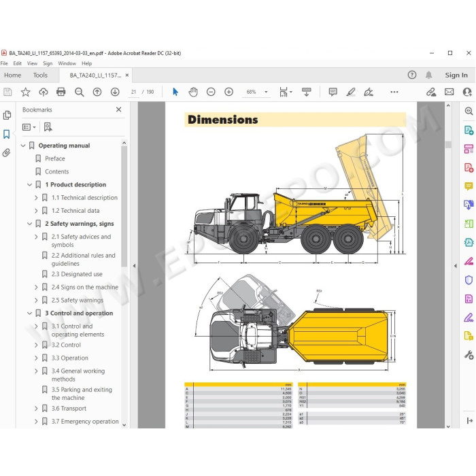Open the Window menu

point(67,63)
